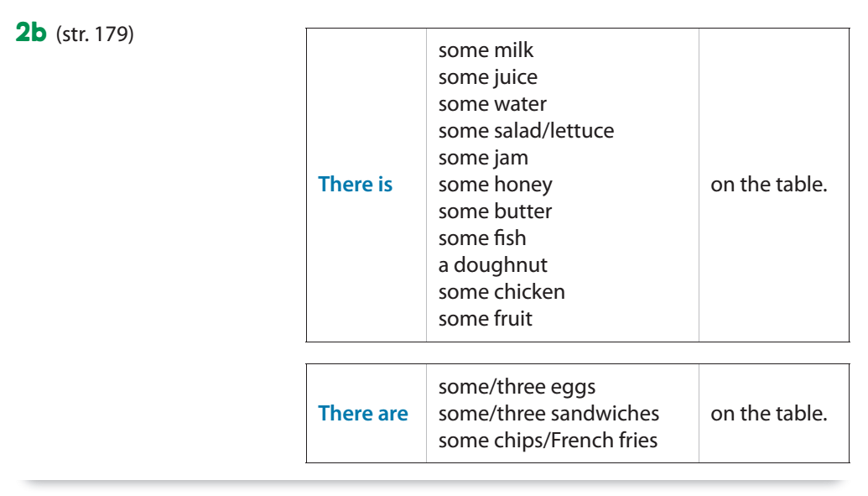The width and height of the screenshot is (868, 496).
Task: Pick the "some honey" entry
Action: tap(495, 185)
